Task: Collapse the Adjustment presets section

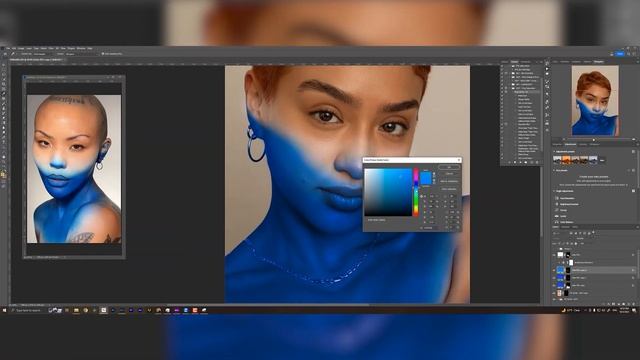Action: pyautogui.click(x=554, y=151)
